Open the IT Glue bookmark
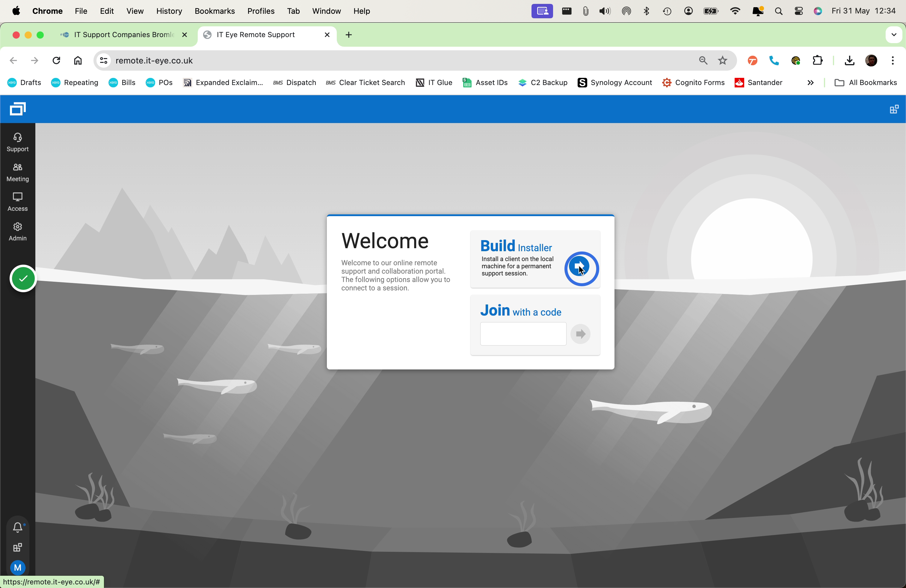The height and width of the screenshot is (588, 906). (x=434, y=83)
